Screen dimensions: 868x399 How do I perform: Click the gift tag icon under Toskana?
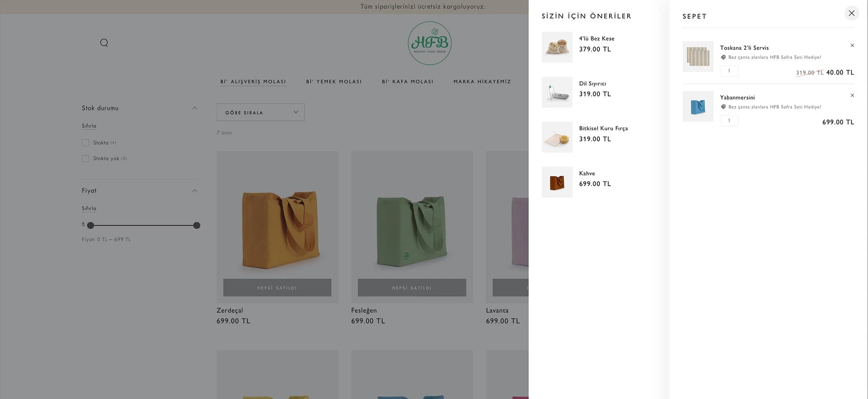pyautogui.click(x=723, y=57)
